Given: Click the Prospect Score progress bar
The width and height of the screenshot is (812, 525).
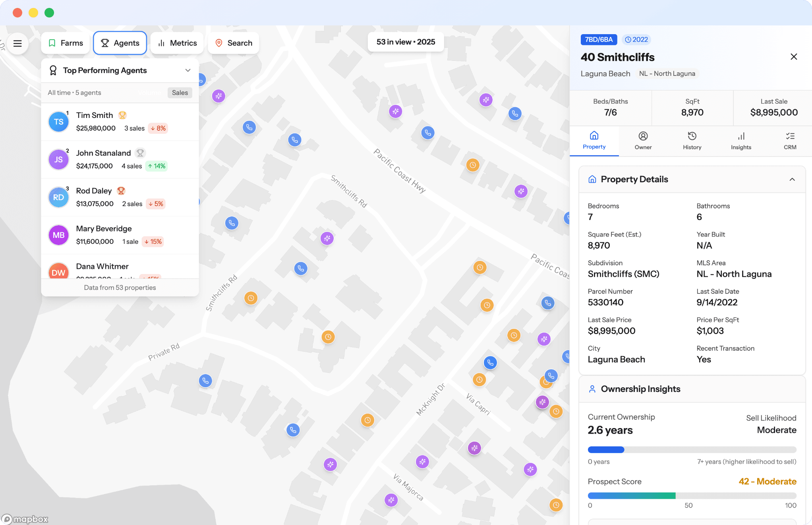Looking at the screenshot, I should click(x=691, y=495).
